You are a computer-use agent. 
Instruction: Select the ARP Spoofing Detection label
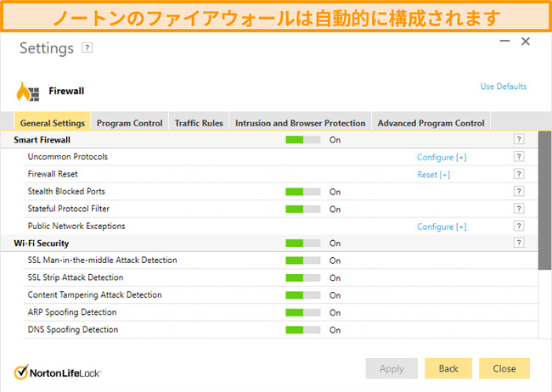72,312
